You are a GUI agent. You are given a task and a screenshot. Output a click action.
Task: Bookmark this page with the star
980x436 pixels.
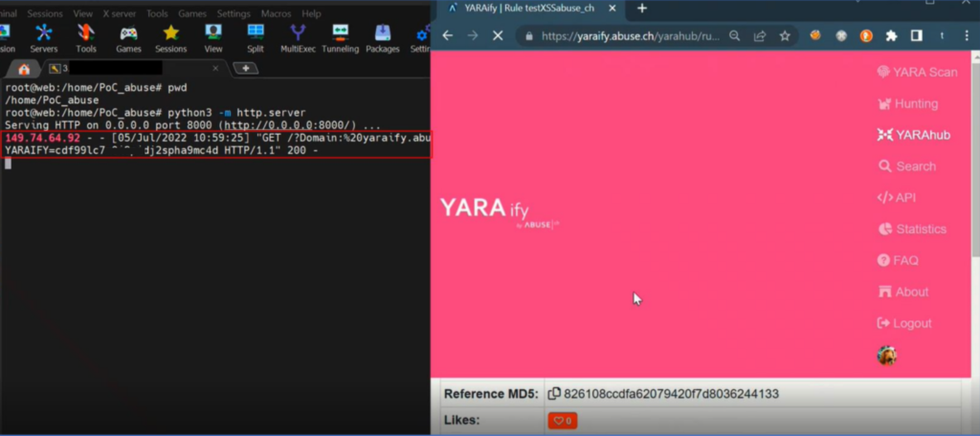point(785,36)
